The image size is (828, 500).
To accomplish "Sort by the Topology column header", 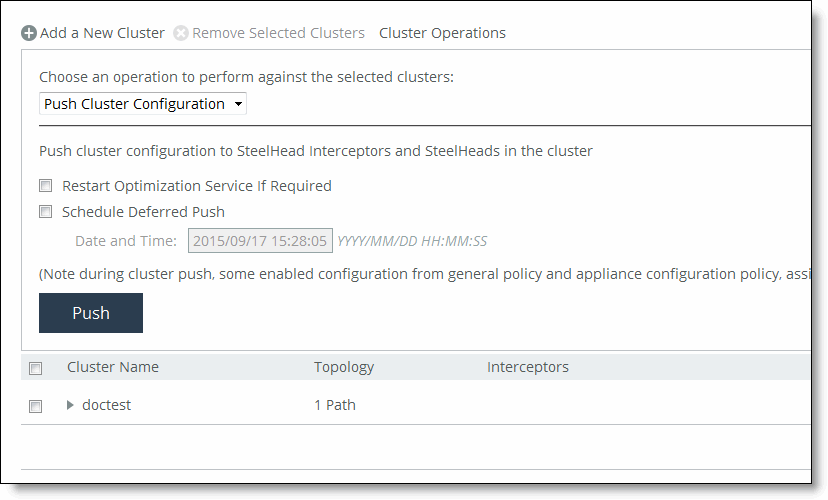I will pyautogui.click(x=344, y=367).
